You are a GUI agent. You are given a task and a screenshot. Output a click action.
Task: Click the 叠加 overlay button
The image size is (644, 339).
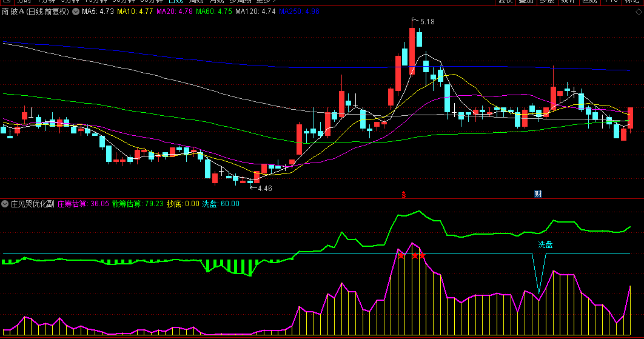[x=526, y=2]
